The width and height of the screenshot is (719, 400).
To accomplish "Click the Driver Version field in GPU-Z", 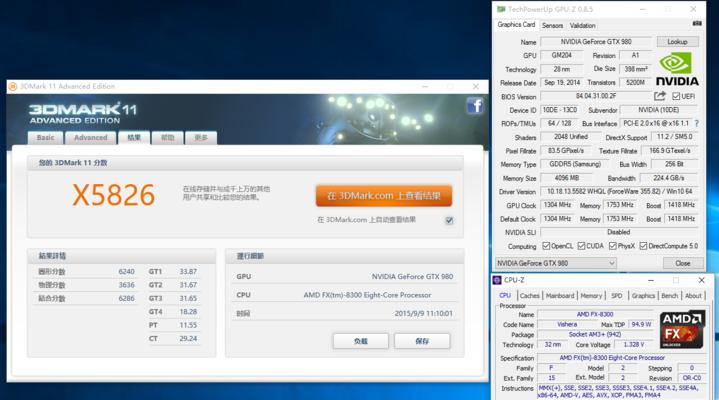I will tap(619, 191).
